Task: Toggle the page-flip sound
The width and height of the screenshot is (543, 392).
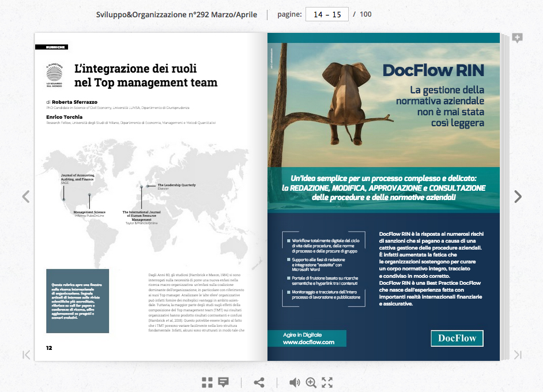Action: tap(295, 382)
